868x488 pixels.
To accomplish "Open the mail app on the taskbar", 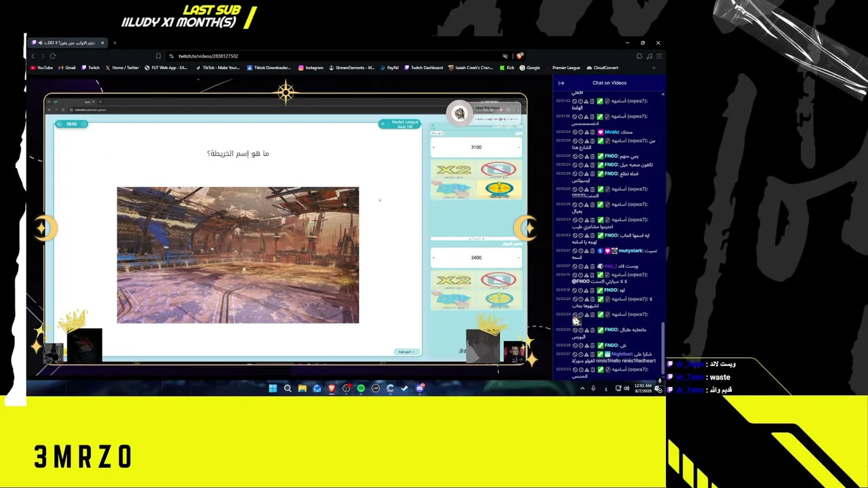I will [x=317, y=388].
